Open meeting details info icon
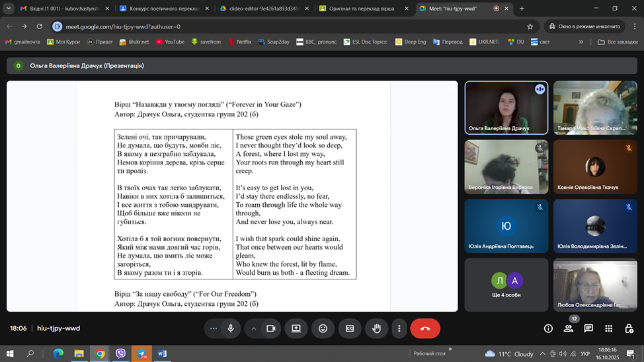644x362 pixels. coord(548,328)
